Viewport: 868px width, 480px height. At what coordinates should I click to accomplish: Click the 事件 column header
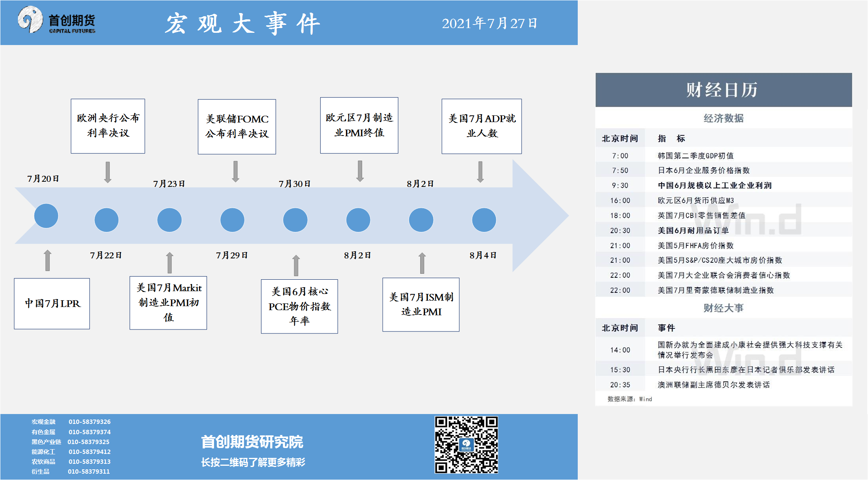(666, 328)
